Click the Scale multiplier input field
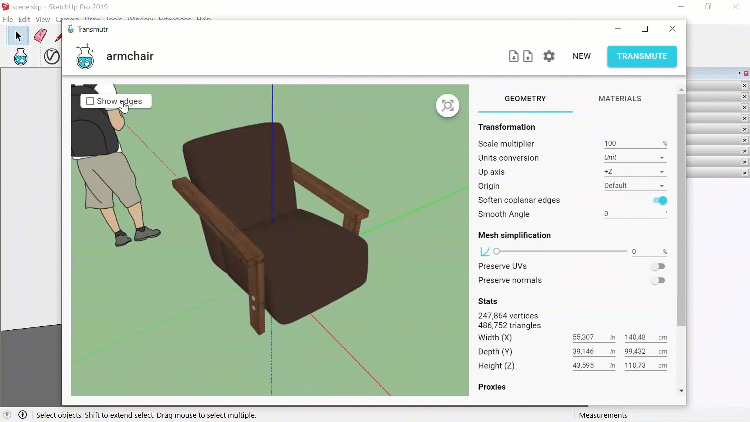Image resolution: width=750 pixels, height=422 pixels. tap(635, 144)
